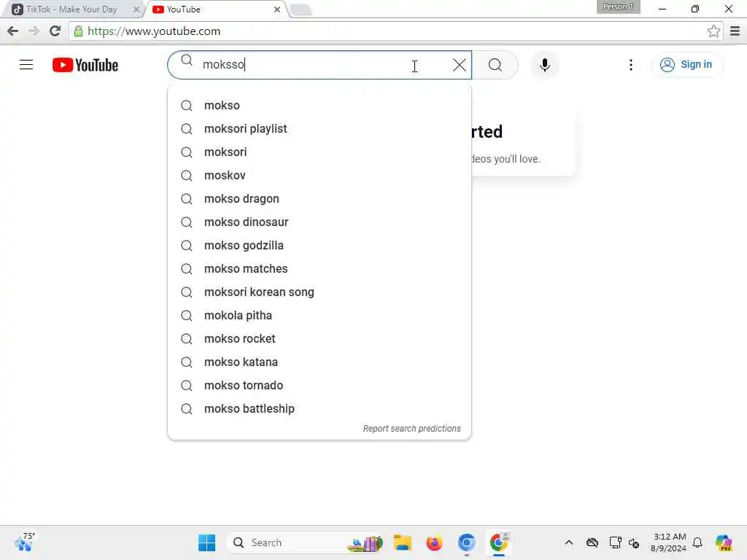This screenshot has height=560, width=747.
Task: Pick 'mokso tornado' suggestion
Action: 320,385
